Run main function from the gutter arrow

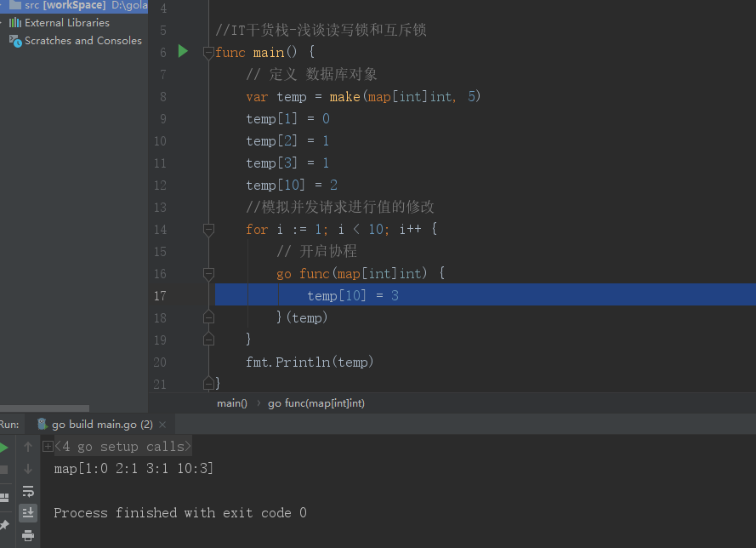click(183, 52)
